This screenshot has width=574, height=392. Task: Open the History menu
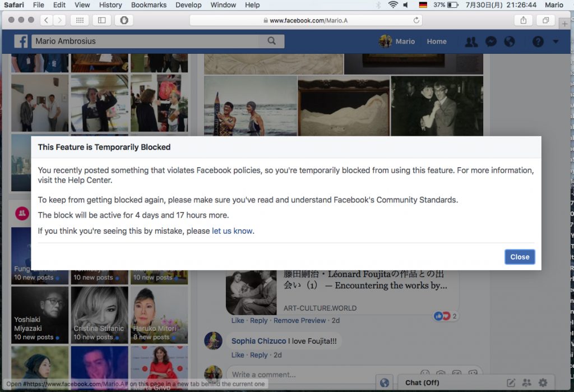pyautogui.click(x=110, y=4)
